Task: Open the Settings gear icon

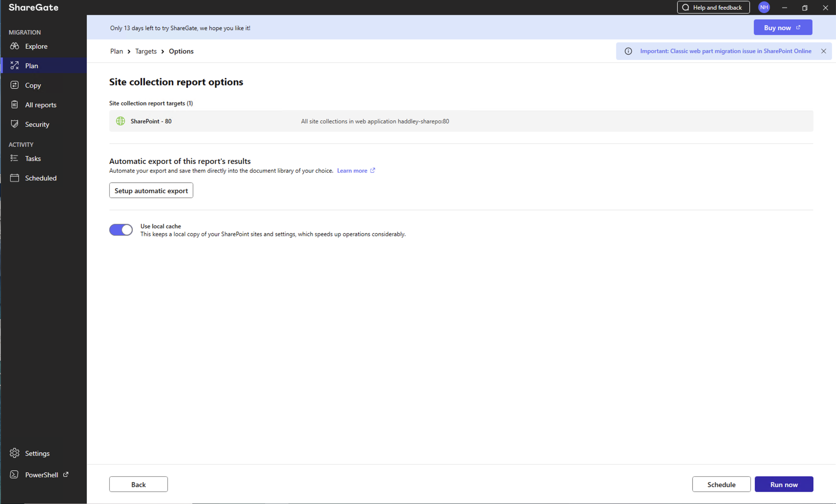Action: pyautogui.click(x=14, y=453)
